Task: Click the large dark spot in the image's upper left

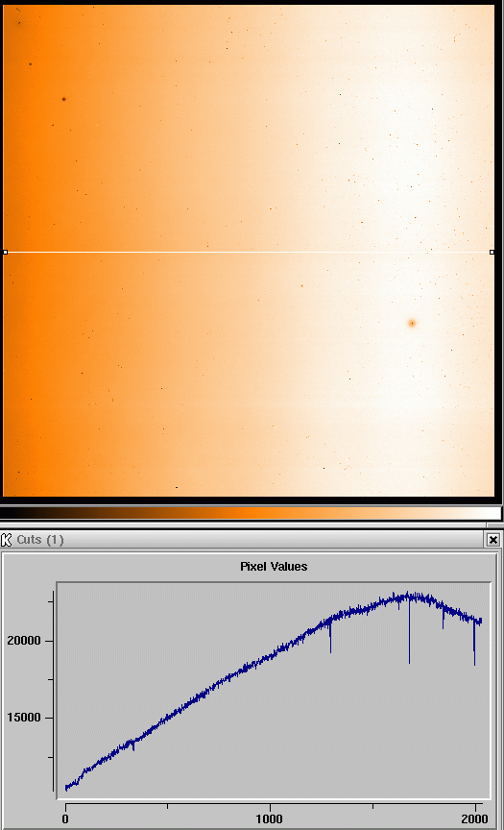Action: (64, 99)
